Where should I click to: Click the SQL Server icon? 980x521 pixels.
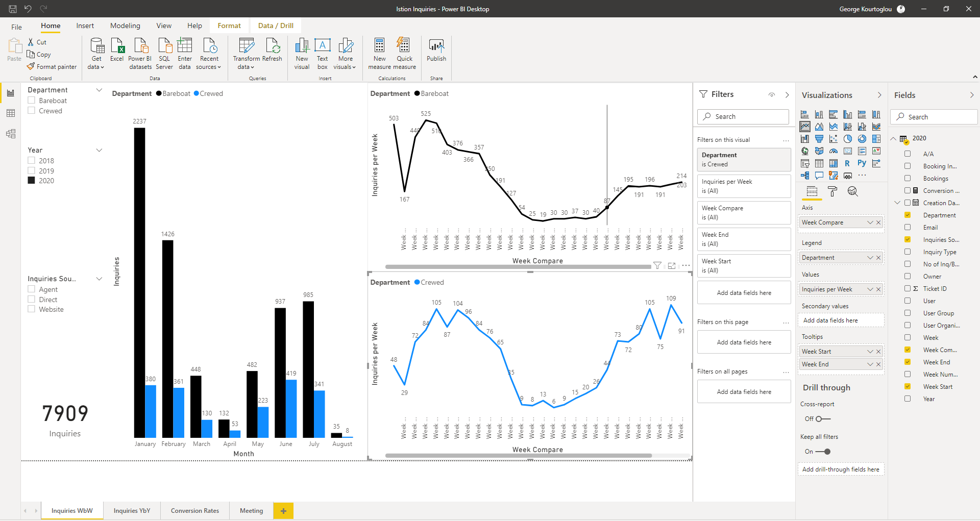(x=164, y=53)
